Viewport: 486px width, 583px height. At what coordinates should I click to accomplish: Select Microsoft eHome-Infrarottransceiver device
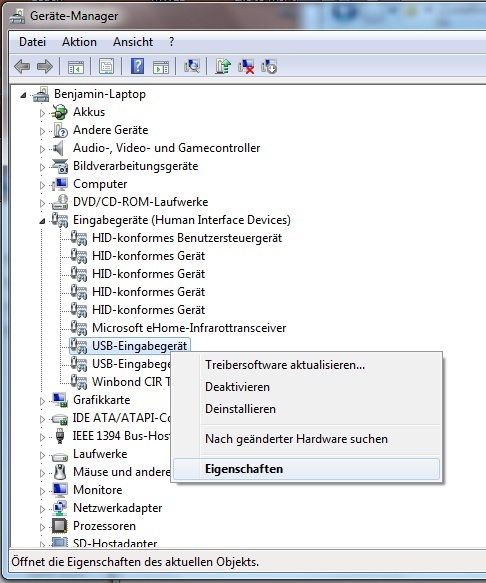pos(189,328)
